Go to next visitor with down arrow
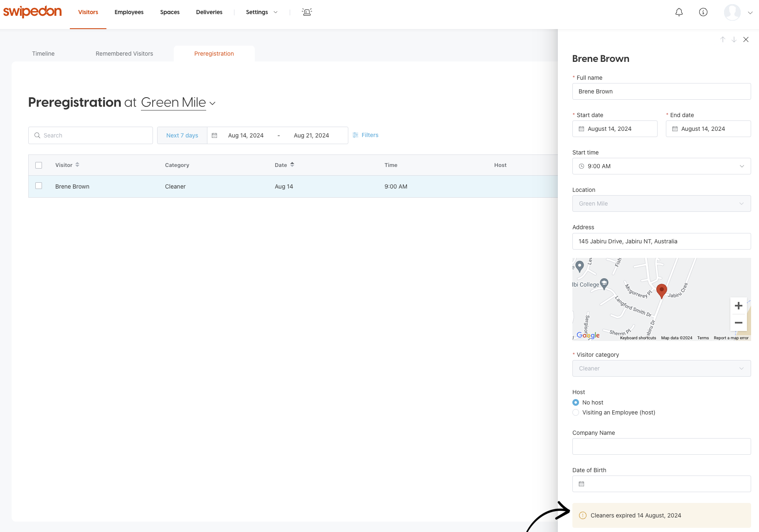The height and width of the screenshot is (532, 759). click(734, 39)
